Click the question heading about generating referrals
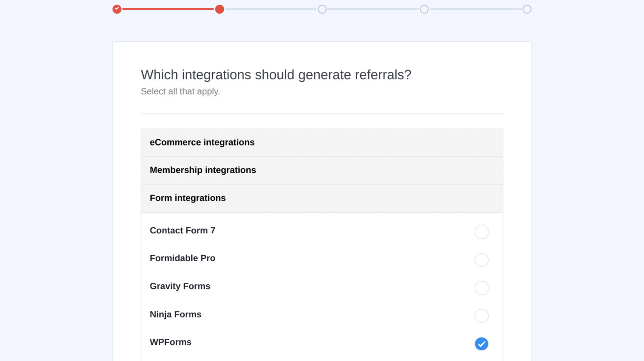The height and width of the screenshot is (361, 644). click(x=275, y=74)
